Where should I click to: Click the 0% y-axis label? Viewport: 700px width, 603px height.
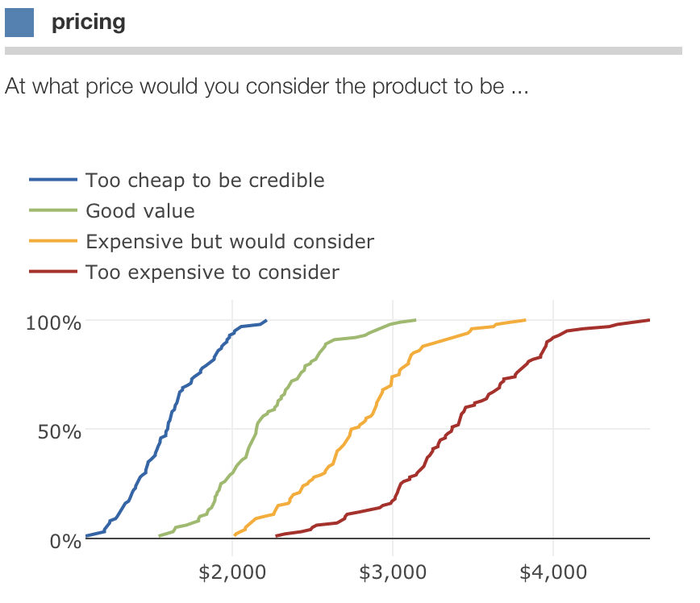[x=65, y=540]
